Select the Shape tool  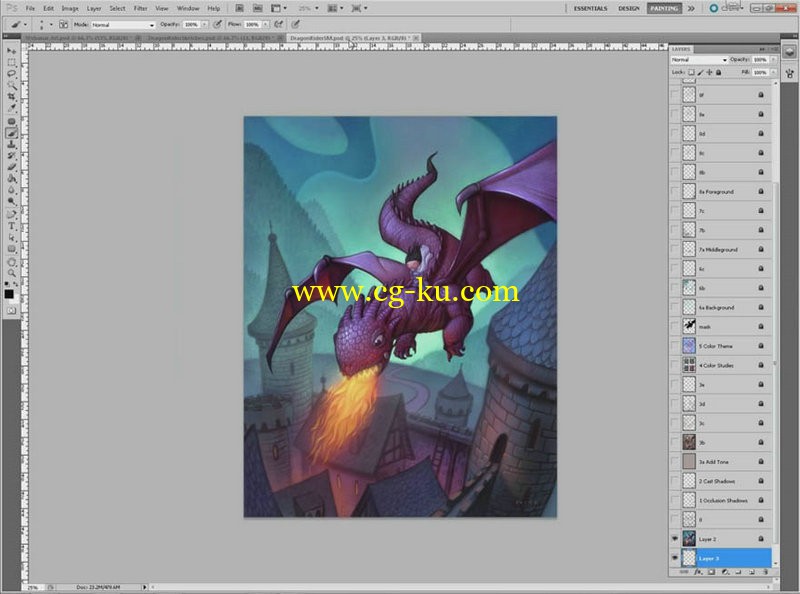(x=11, y=249)
